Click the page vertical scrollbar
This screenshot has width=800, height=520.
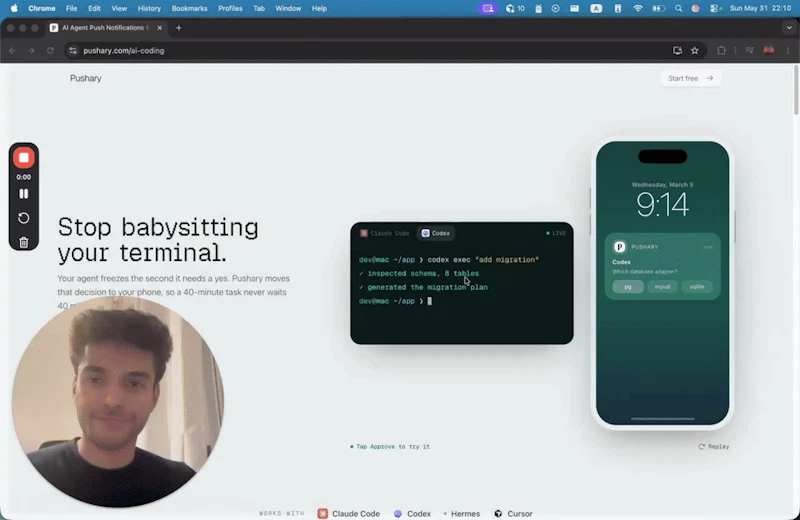(x=796, y=90)
